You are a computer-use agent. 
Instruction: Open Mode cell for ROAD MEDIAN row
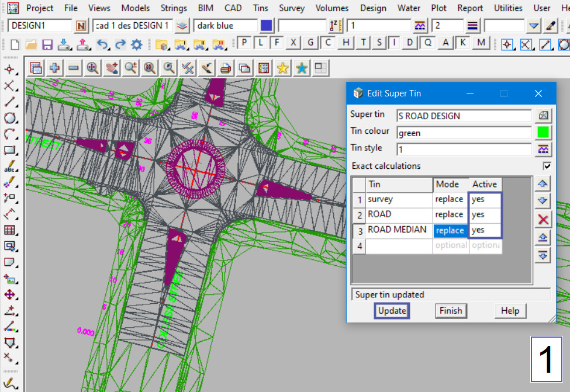click(x=450, y=230)
